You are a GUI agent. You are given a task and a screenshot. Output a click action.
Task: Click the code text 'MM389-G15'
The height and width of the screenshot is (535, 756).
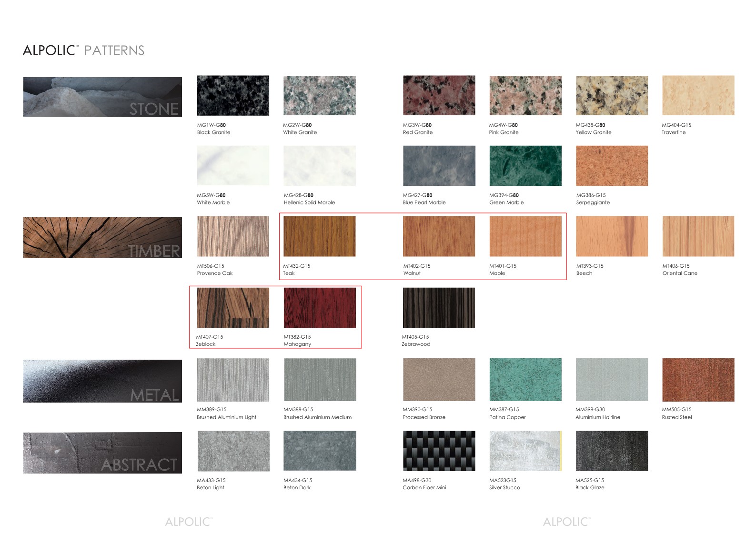tap(212, 409)
